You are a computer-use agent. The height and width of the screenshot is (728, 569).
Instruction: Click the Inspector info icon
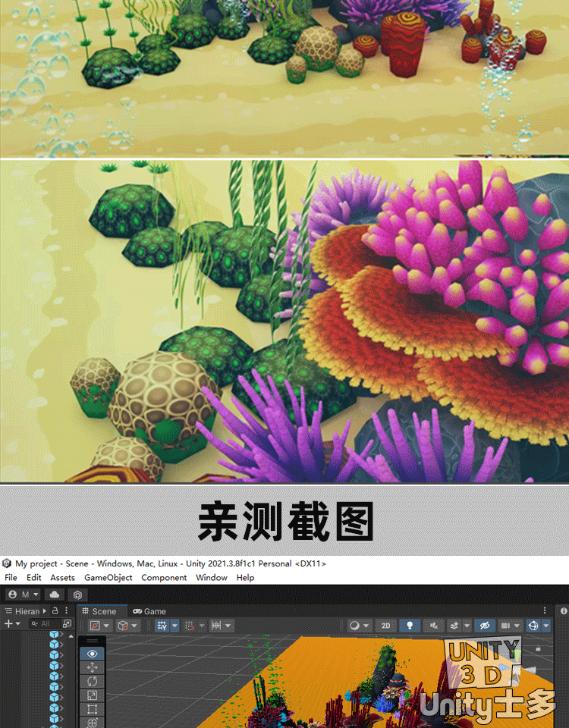pyautogui.click(x=562, y=610)
